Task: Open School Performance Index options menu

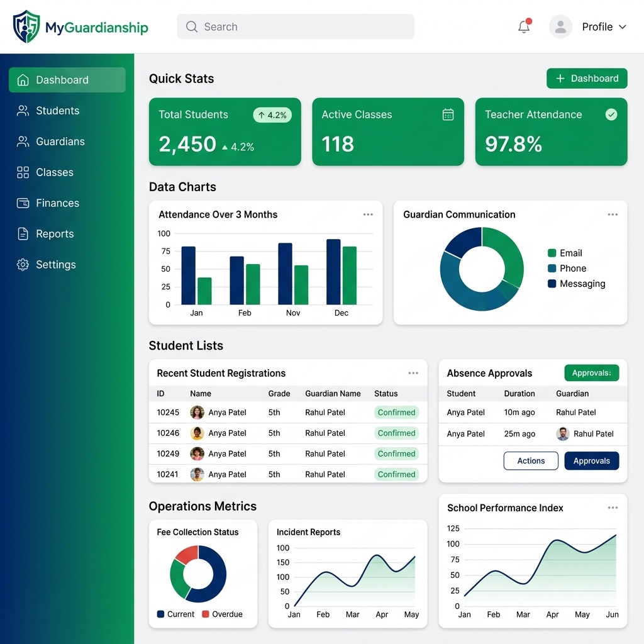Action: click(x=613, y=508)
